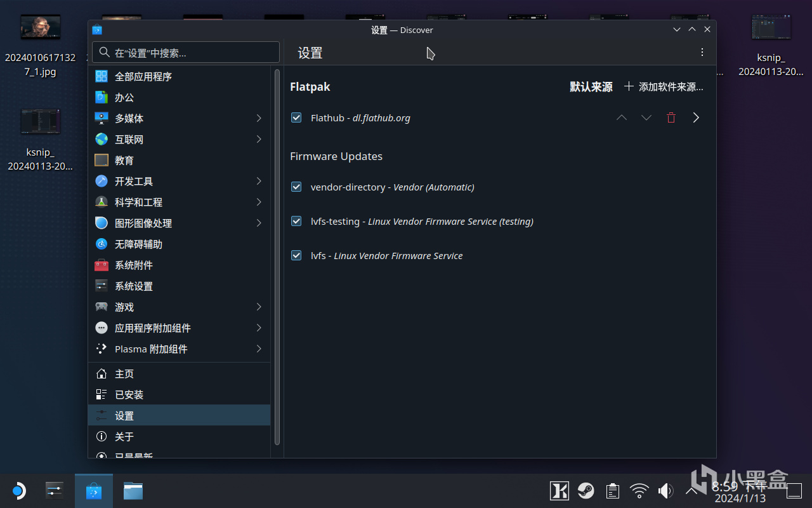The image size is (812, 508).
Task: Expand the 开发工具 category chevron
Action: [259, 181]
